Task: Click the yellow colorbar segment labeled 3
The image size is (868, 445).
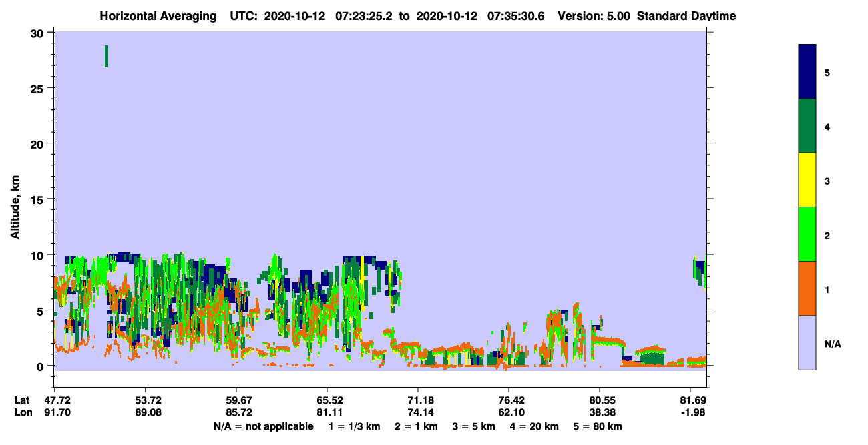Action: point(807,180)
